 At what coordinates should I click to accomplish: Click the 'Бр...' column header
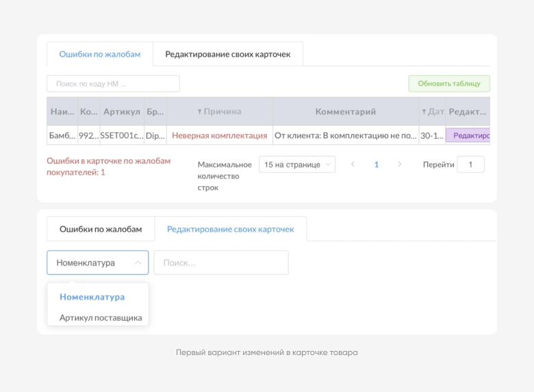click(155, 112)
